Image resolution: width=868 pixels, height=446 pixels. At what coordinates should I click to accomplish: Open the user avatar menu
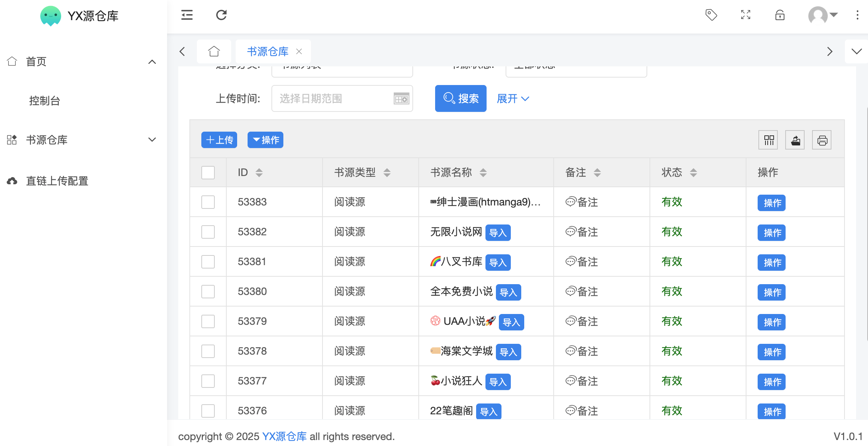pos(823,15)
